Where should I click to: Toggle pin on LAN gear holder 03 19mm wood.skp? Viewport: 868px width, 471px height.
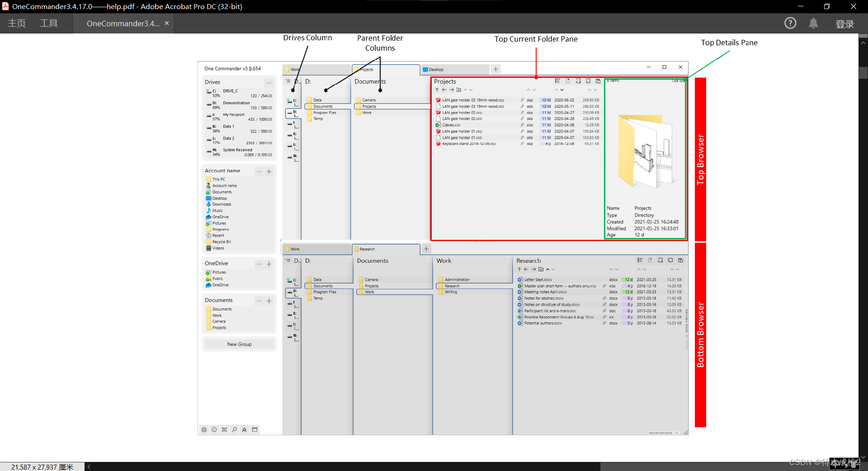[522, 100]
